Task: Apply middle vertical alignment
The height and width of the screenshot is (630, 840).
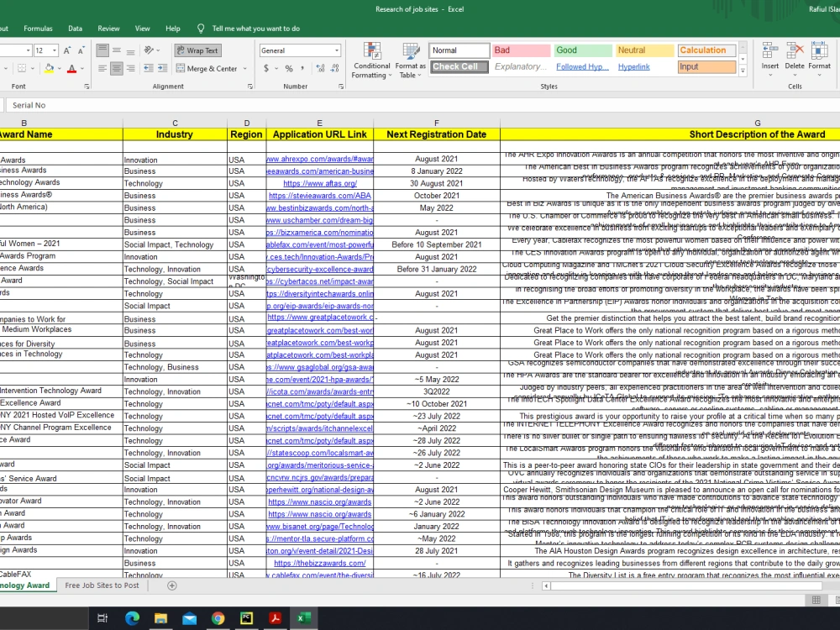Action: click(x=116, y=50)
